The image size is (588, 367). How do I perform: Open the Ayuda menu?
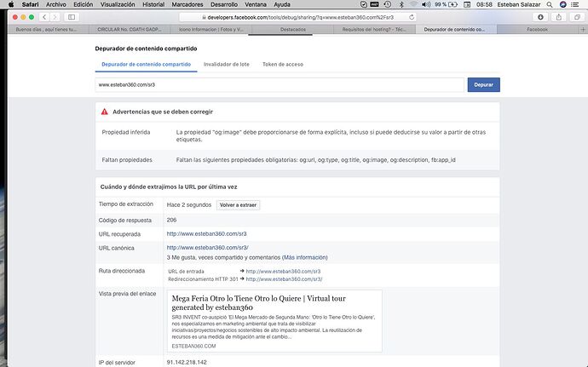(x=282, y=4)
